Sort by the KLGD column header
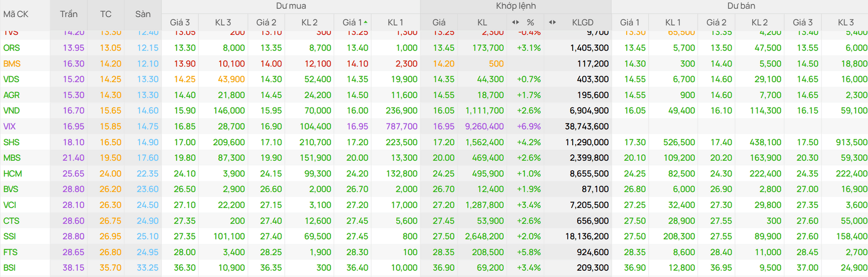This screenshot has width=868, height=277. click(x=583, y=22)
